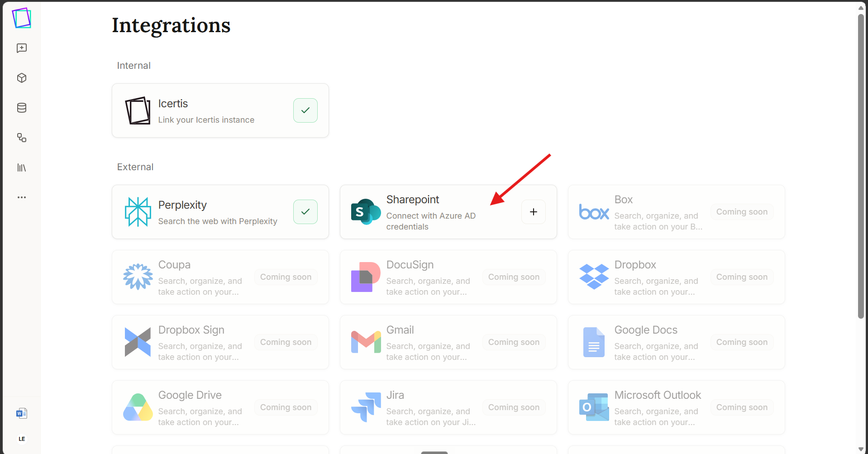Click 'Link your Icertis instance' text
The height and width of the screenshot is (454, 868).
point(206,120)
